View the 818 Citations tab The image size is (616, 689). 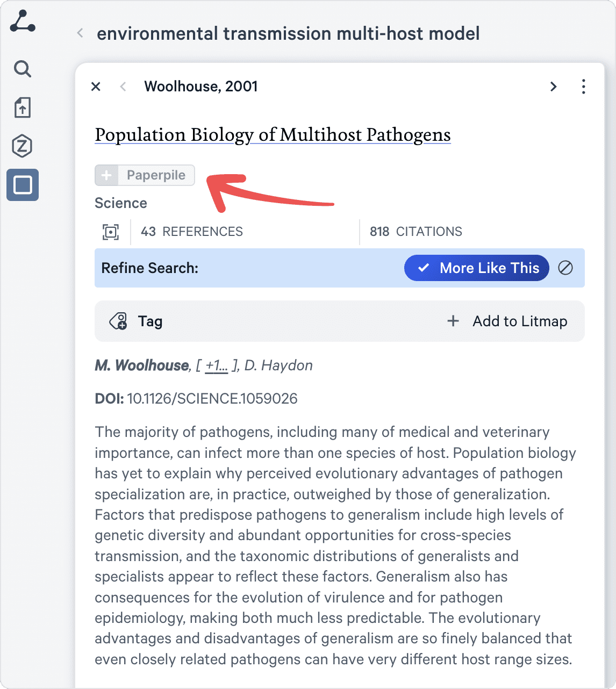pyautogui.click(x=416, y=232)
